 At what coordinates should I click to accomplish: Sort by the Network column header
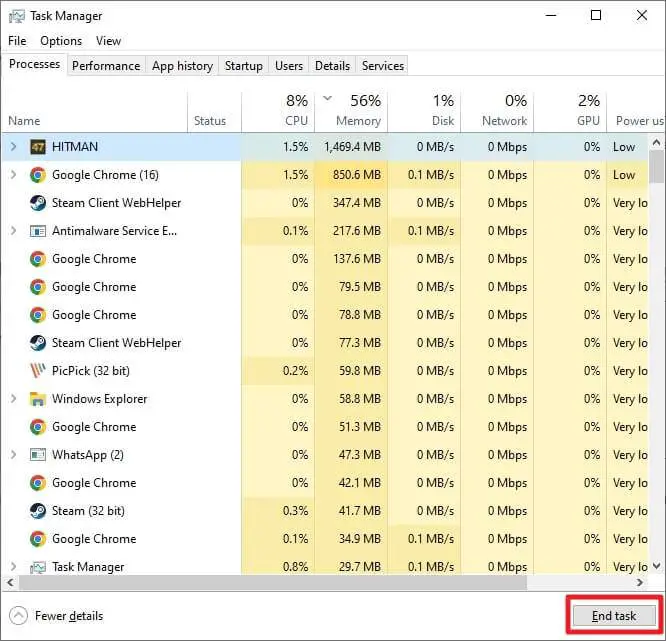(497, 113)
